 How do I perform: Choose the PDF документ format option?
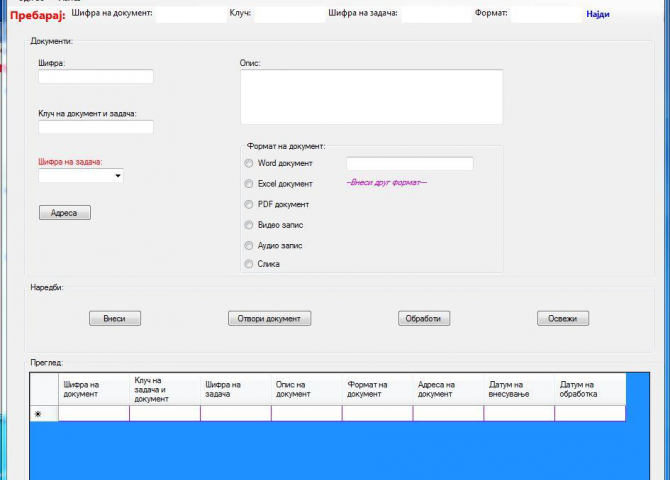pyautogui.click(x=250, y=204)
